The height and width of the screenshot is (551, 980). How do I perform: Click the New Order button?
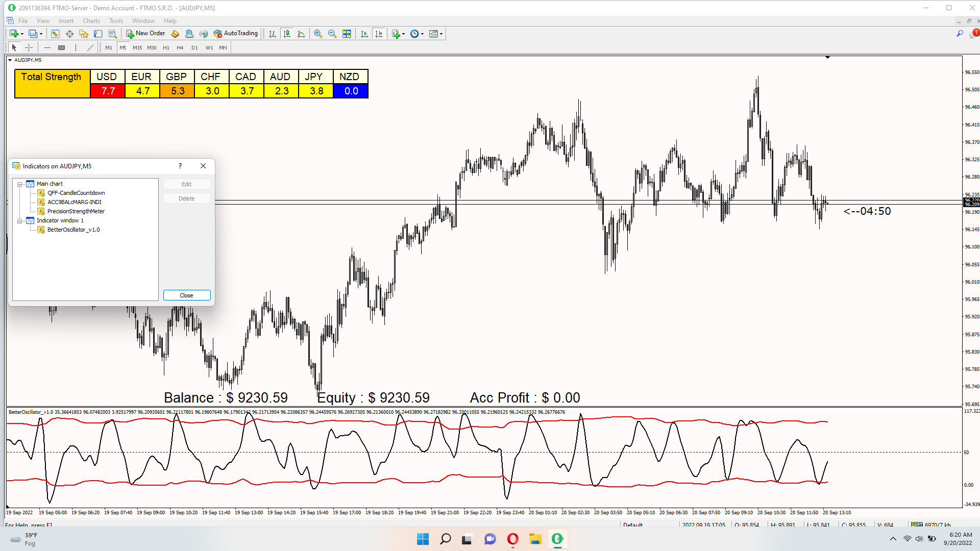click(145, 33)
